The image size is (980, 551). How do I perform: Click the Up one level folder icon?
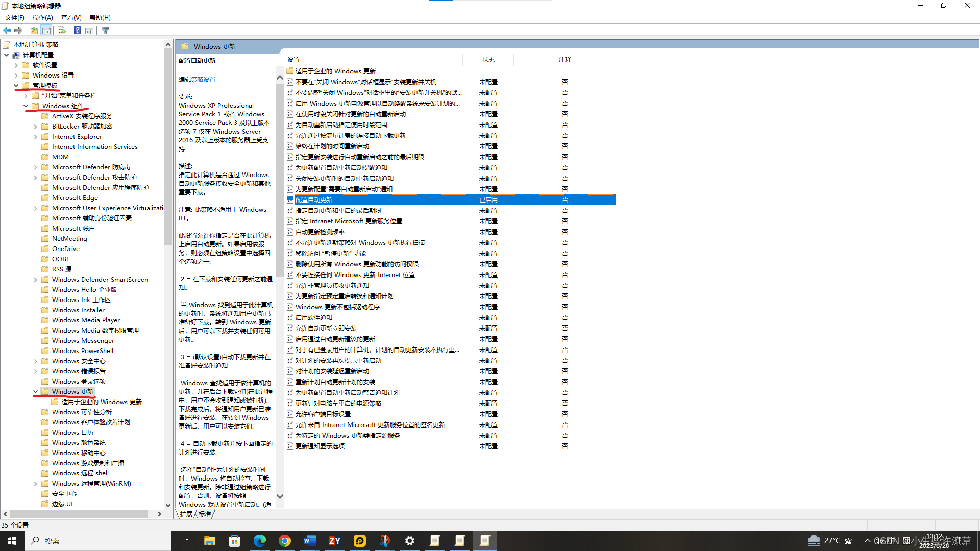coord(34,31)
